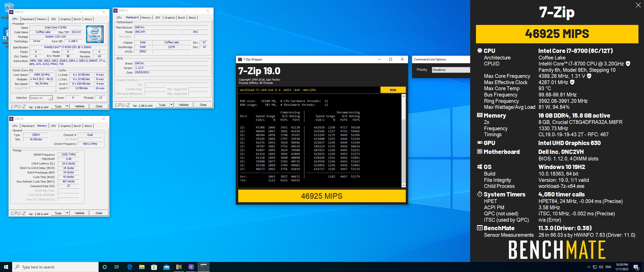The width and height of the screenshot is (644, 272).
Task: Click the console scrollbar down arrow
Action: [404, 185]
